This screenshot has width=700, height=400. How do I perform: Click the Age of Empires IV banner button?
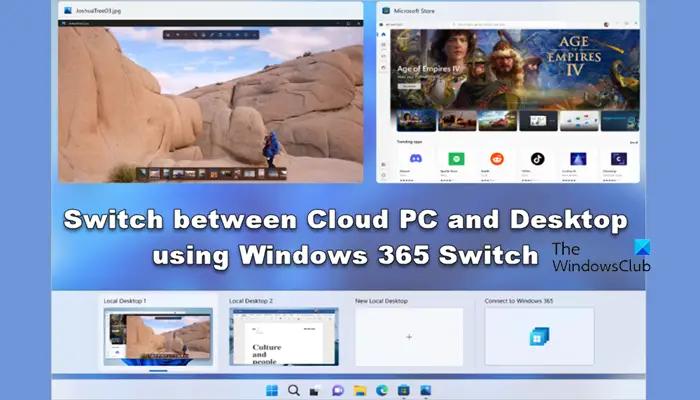(408, 86)
